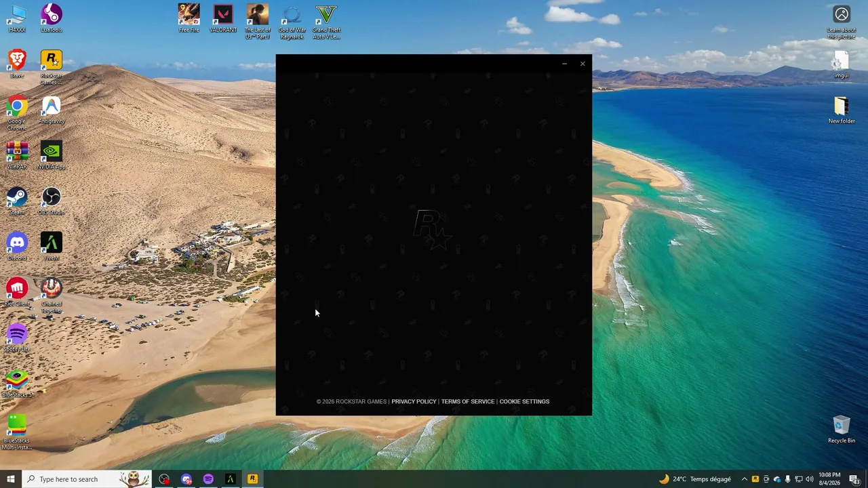This screenshot has height=488, width=868.
Task: Click the OneDrive cloud tray icon
Action: point(777,479)
